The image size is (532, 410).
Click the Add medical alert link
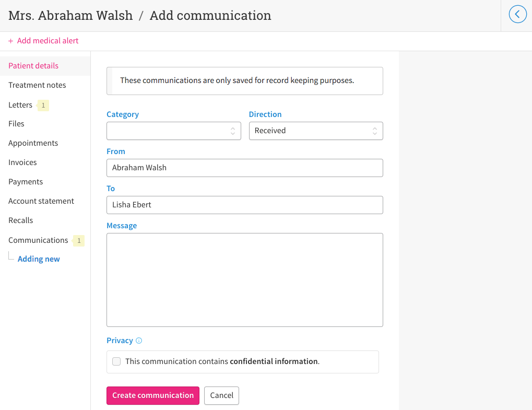click(48, 41)
